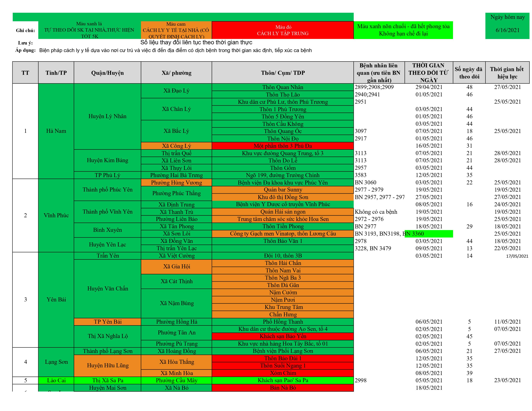Image resolution: width=532 pixels, height=411 pixels.
Task: Click the Số ngày đã theo dõi header
Action: click(469, 73)
